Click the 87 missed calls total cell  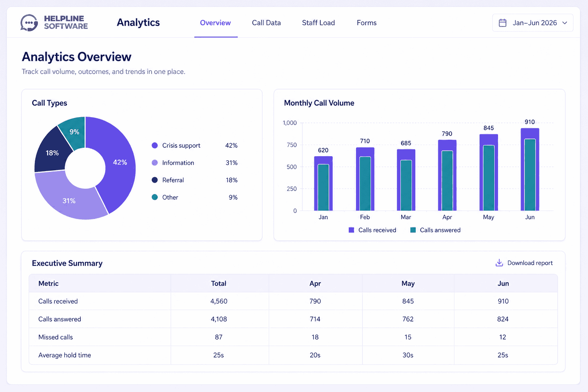[x=219, y=337]
